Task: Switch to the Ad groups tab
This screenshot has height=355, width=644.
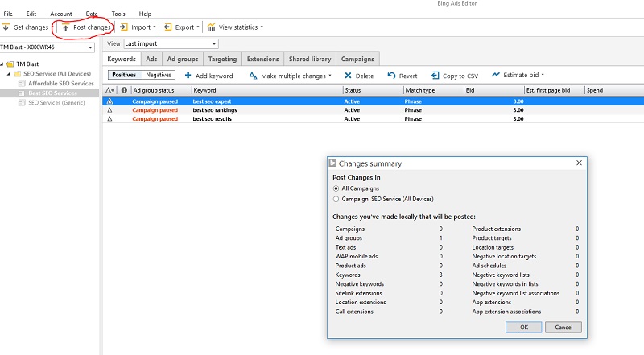Action: [183, 59]
